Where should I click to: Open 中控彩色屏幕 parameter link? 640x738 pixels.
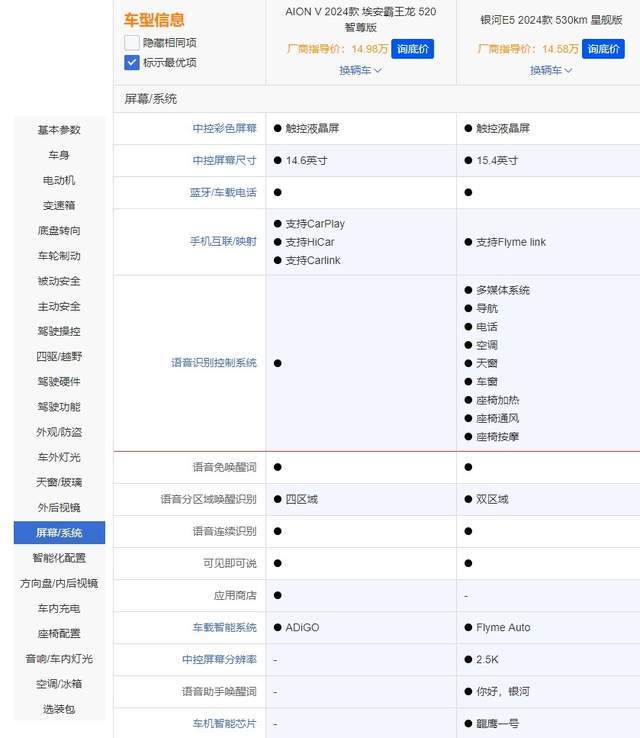(224, 128)
